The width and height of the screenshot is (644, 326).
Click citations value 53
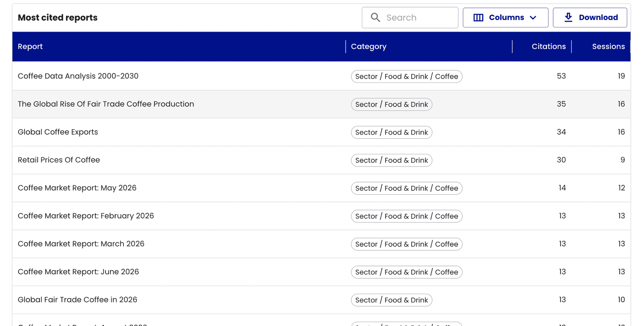click(x=561, y=76)
